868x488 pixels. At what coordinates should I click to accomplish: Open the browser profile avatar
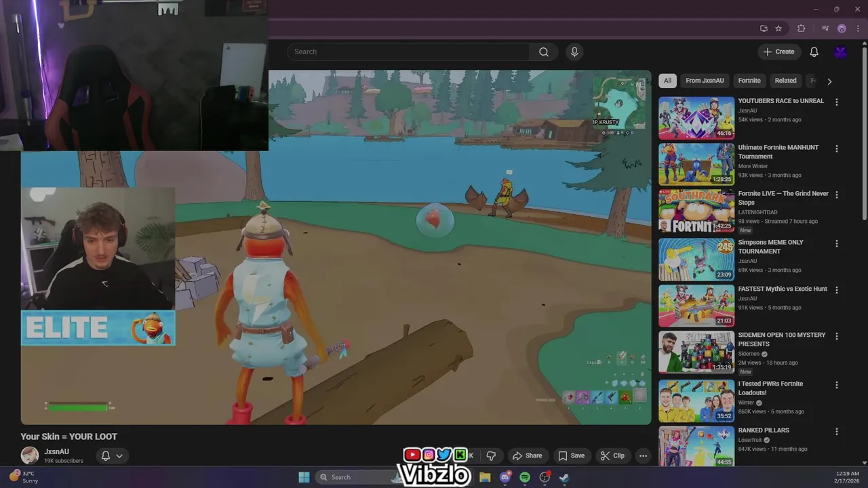[x=842, y=28]
